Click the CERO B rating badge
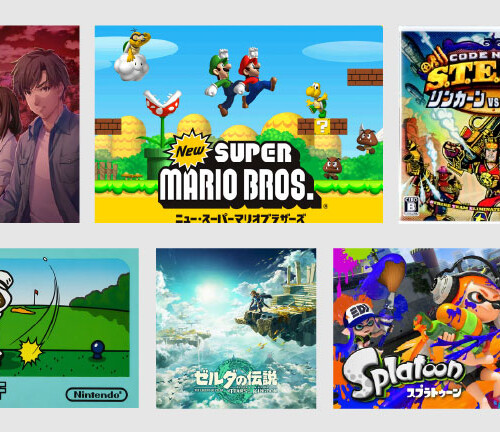The width and height of the screenshot is (500, 432). [x=410, y=204]
